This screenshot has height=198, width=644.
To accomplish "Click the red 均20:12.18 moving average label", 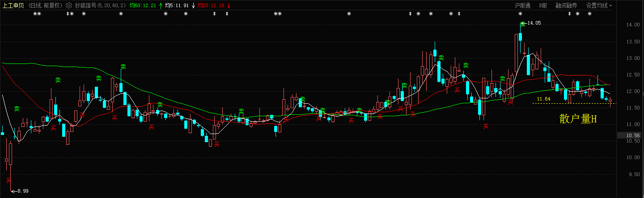I will tap(211, 5).
